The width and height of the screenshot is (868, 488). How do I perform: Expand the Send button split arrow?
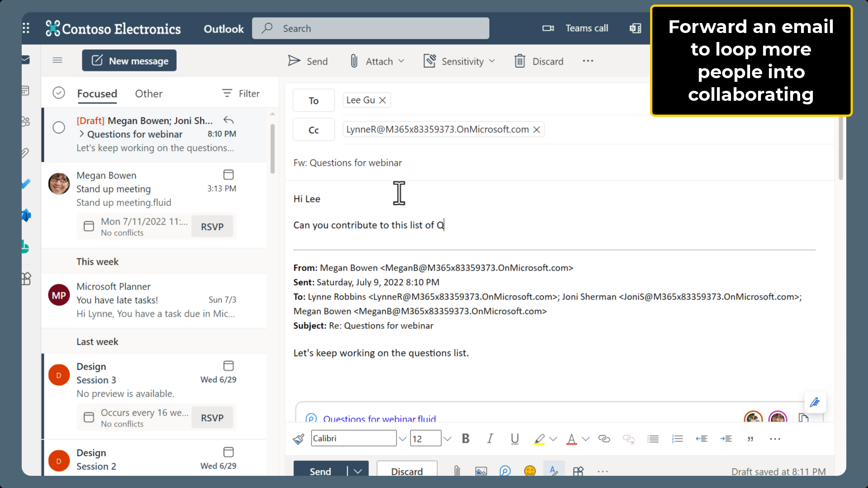[357, 471]
